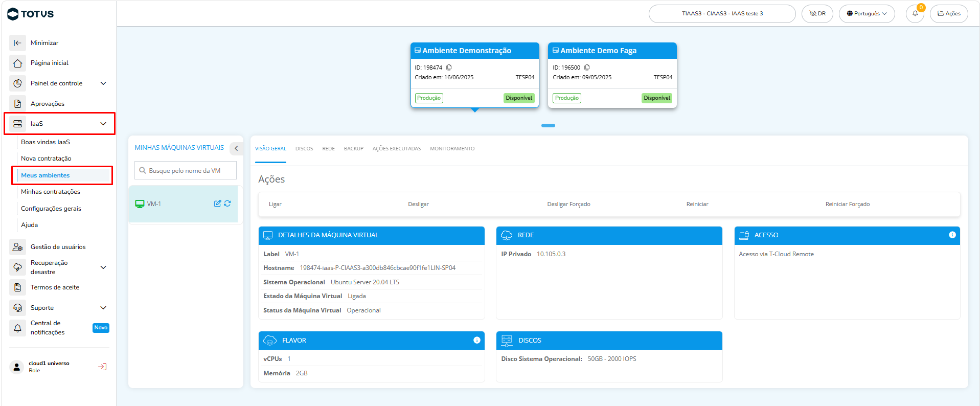The height and width of the screenshot is (406, 980).
Task: Copy ID 196500 using the copy icon
Action: [x=587, y=67]
